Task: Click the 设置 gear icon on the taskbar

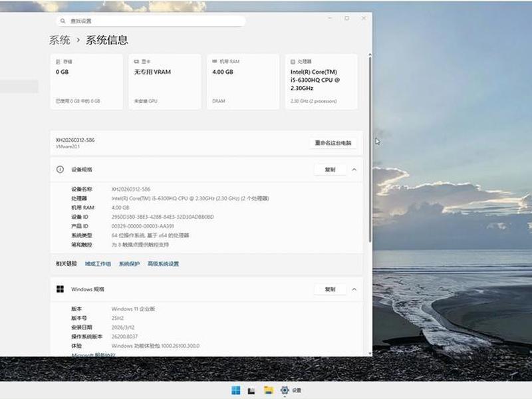Action: point(285,390)
